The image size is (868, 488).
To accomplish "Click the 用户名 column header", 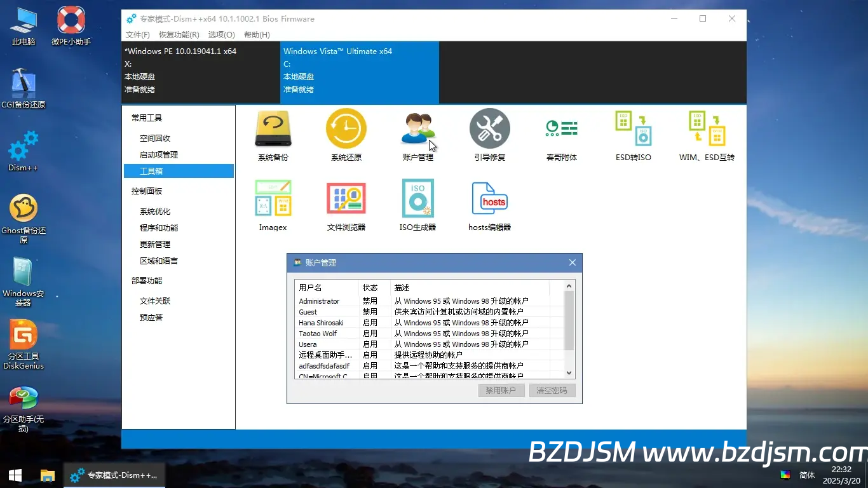I will 327,288.
